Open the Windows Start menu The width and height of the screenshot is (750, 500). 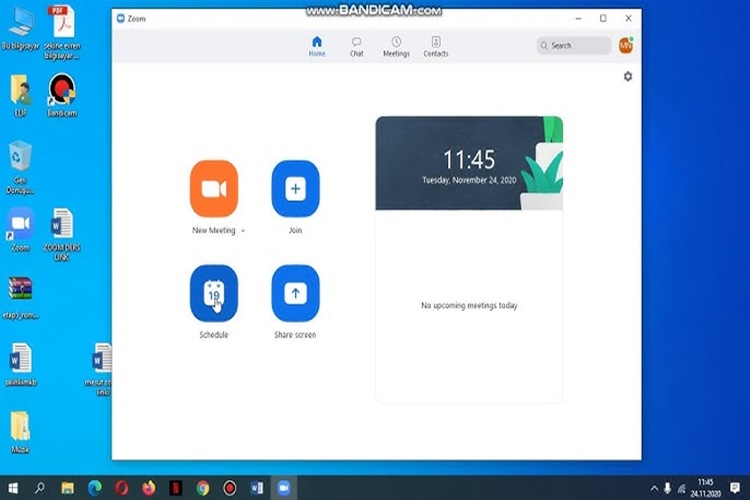[13, 488]
